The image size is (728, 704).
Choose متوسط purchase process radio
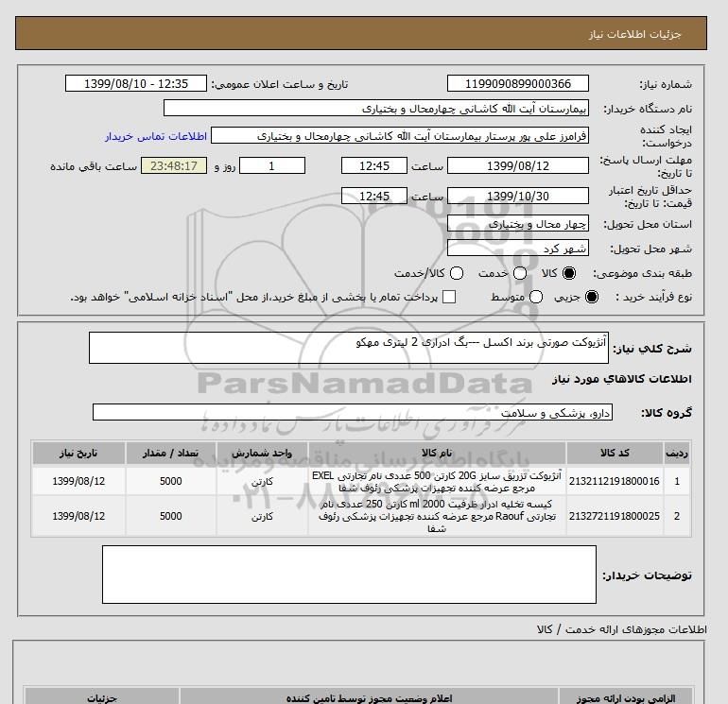coord(536,297)
